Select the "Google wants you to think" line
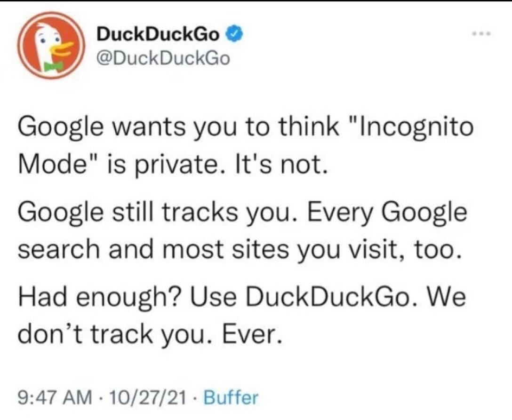Screen dimensions: 512x420 point(178,128)
